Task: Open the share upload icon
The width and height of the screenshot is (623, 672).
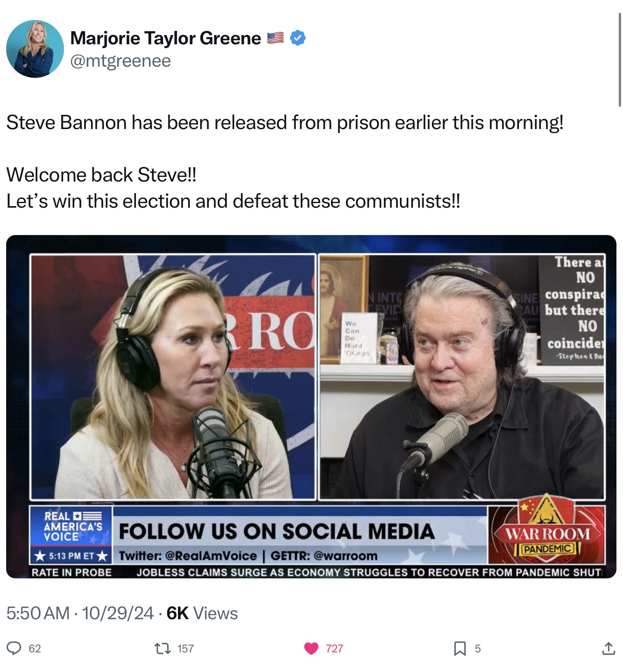Action: point(608,648)
